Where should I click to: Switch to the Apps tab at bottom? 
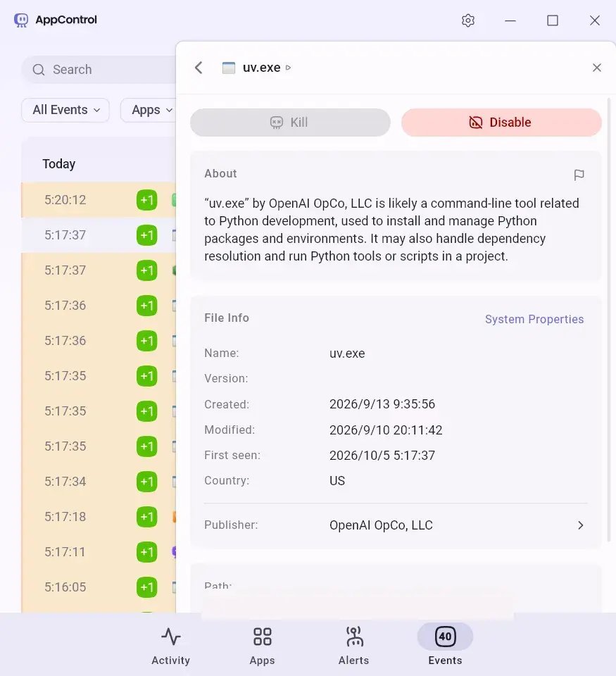click(x=262, y=646)
